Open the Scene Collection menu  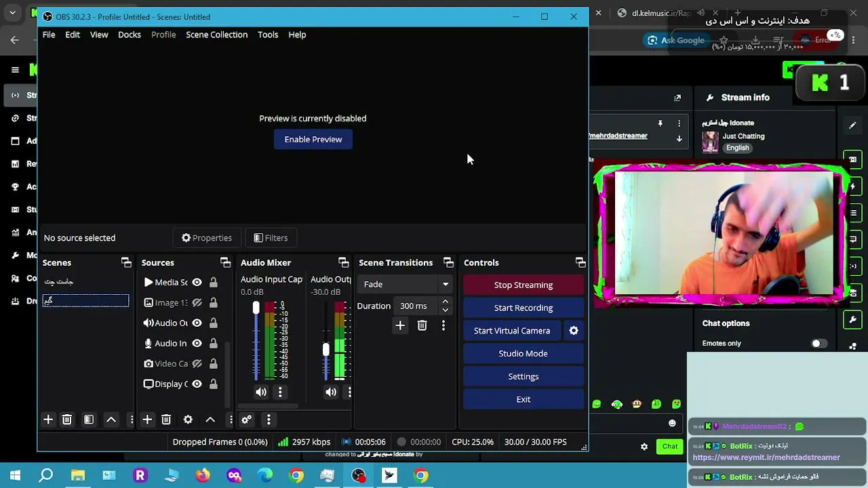pyautogui.click(x=217, y=35)
